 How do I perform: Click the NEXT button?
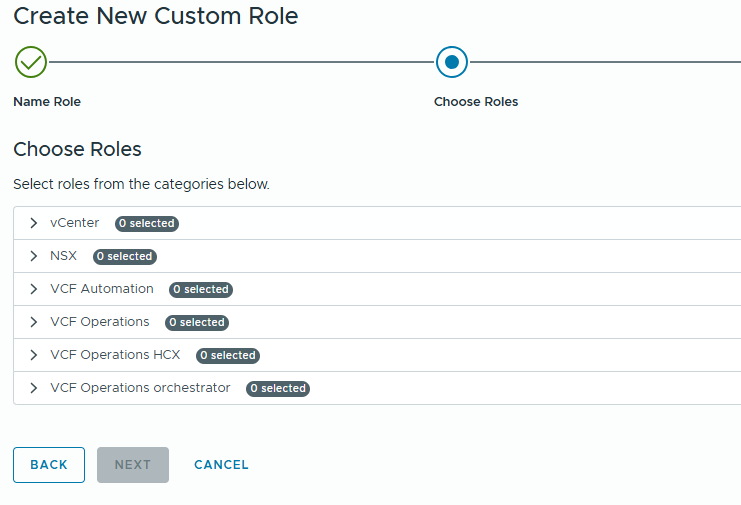coord(133,465)
